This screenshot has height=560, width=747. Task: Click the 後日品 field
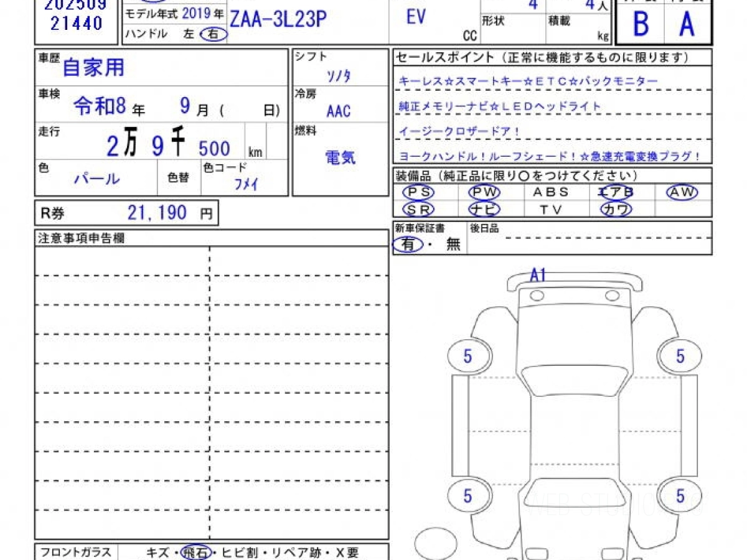(x=589, y=238)
